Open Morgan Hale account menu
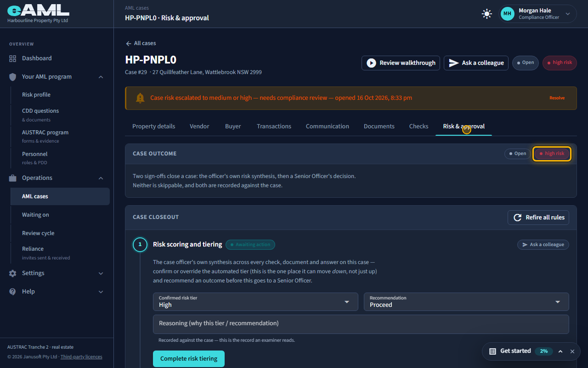The height and width of the screenshot is (368, 588). tap(538, 14)
